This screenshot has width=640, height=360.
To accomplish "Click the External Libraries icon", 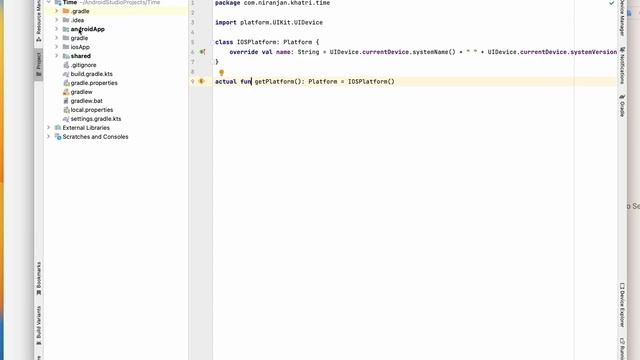I will click(x=58, y=128).
